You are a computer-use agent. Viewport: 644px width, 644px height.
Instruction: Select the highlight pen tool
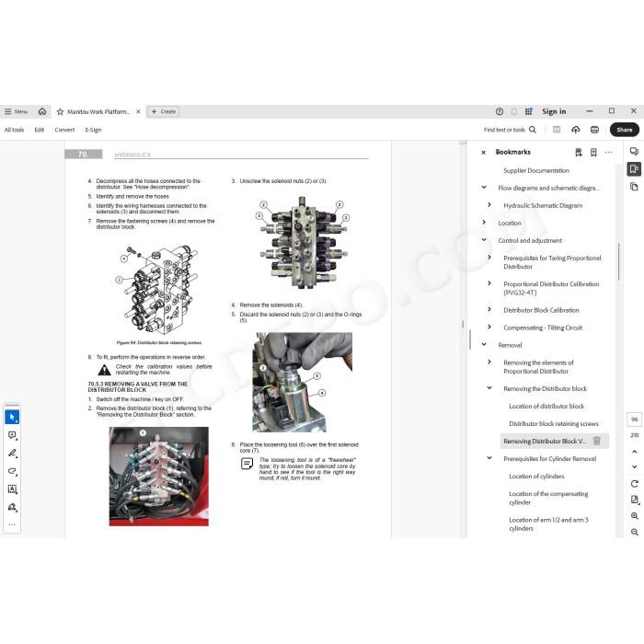12,453
